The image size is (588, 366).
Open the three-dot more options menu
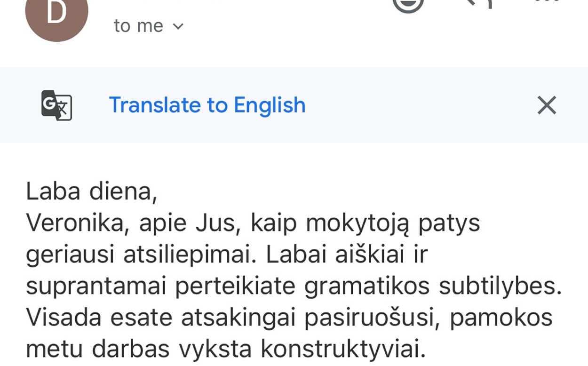point(547,2)
